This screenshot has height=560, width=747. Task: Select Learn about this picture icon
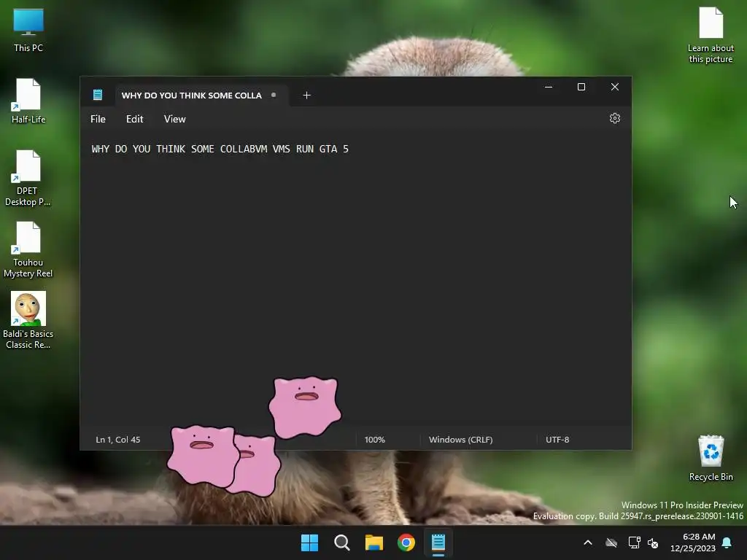(x=711, y=35)
